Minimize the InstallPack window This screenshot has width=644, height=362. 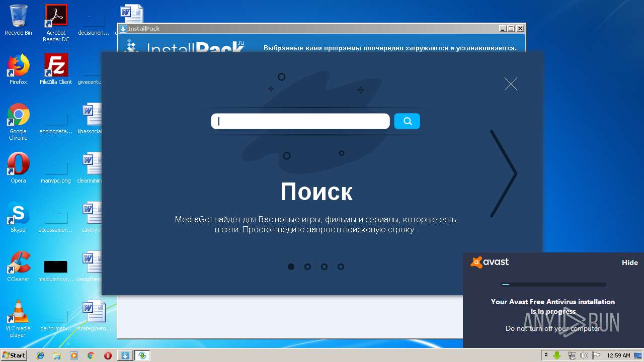[x=502, y=29]
